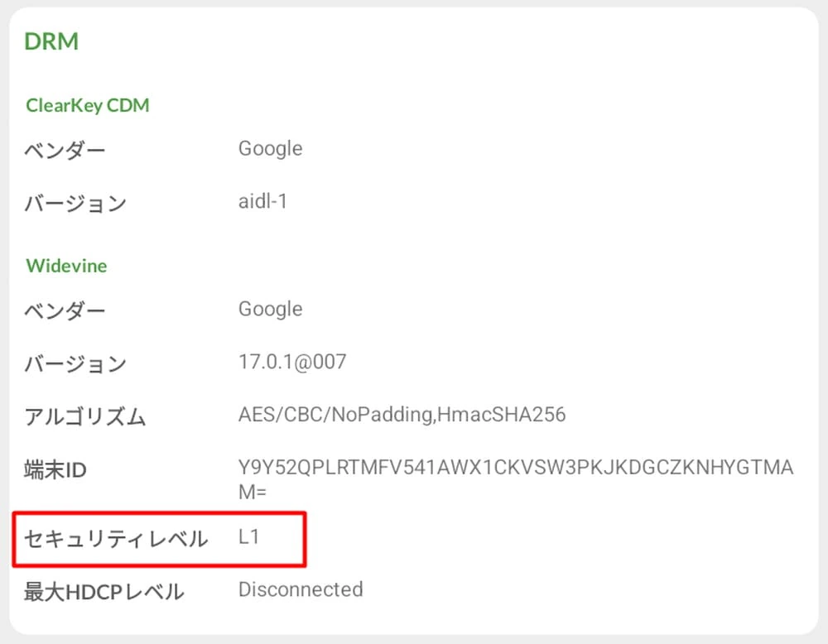Click the セキュリティレベル label
828x644 pixels.
(115, 540)
